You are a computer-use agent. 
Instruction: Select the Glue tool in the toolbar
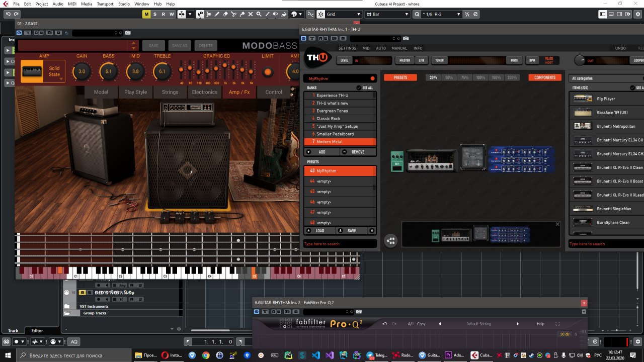(242, 14)
